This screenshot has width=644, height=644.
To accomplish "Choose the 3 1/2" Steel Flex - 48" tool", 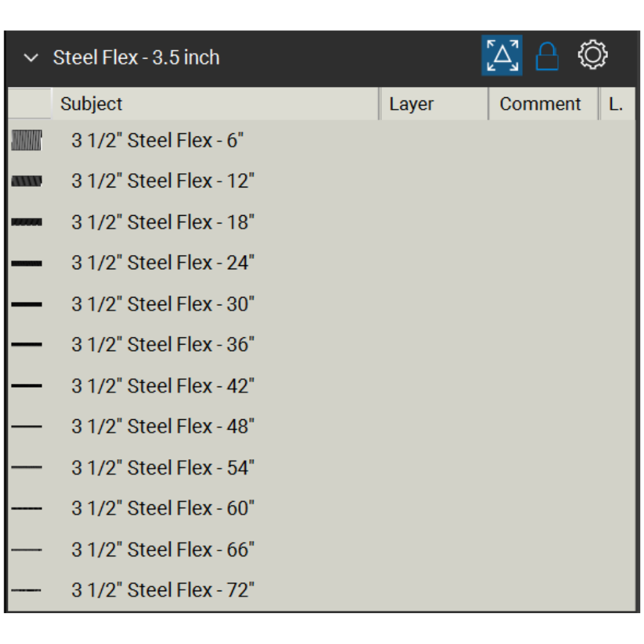I will click(163, 426).
